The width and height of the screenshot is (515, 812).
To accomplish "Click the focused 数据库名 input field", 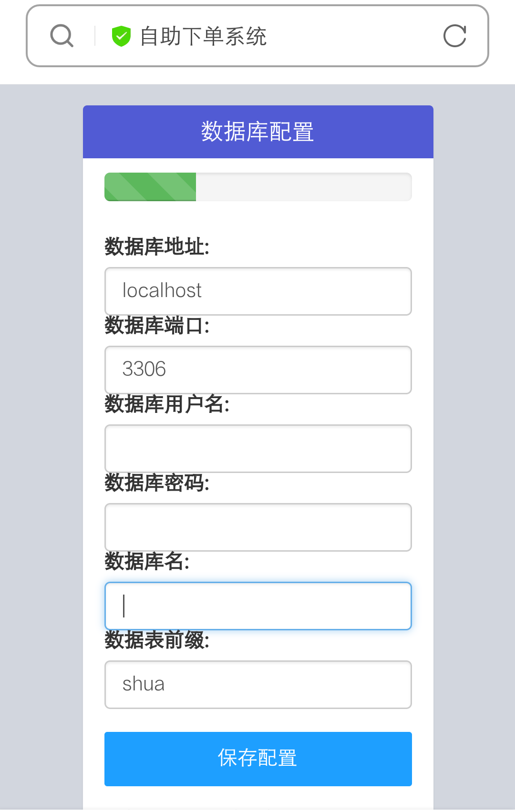I will pos(257,606).
